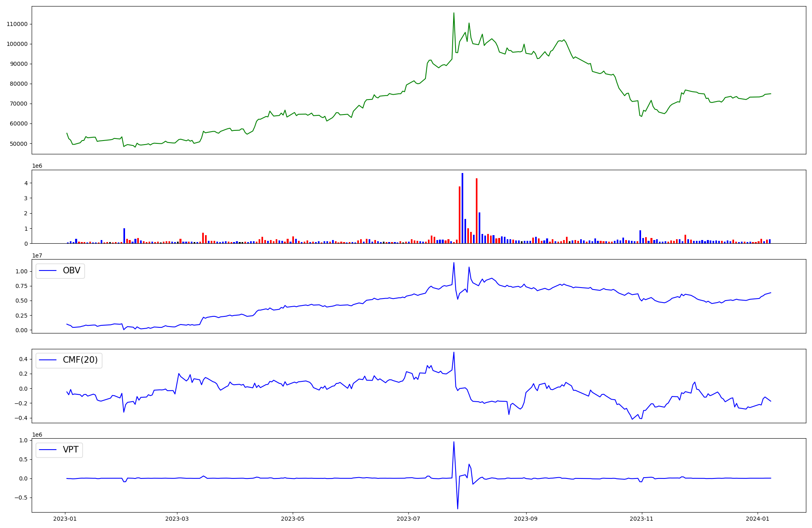The height and width of the screenshot is (528, 812).
Task: Click the 110000 price axis tick
Action: [17, 24]
